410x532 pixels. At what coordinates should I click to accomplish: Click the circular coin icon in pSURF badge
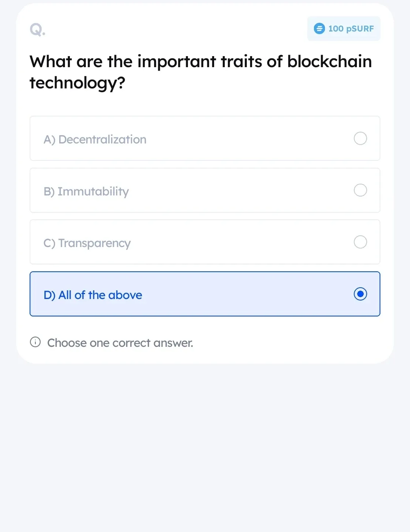pyautogui.click(x=319, y=28)
